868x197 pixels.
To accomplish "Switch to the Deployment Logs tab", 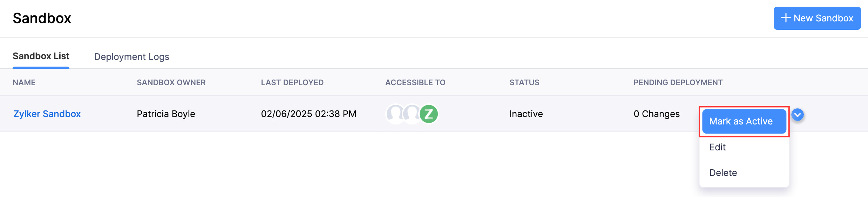I will pyautogui.click(x=131, y=57).
